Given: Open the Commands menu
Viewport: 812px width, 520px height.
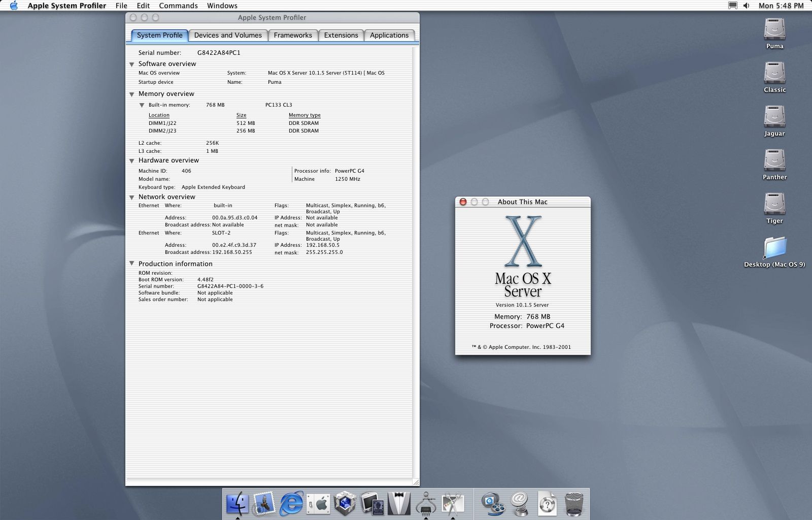Looking at the screenshot, I should click(178, 6).
